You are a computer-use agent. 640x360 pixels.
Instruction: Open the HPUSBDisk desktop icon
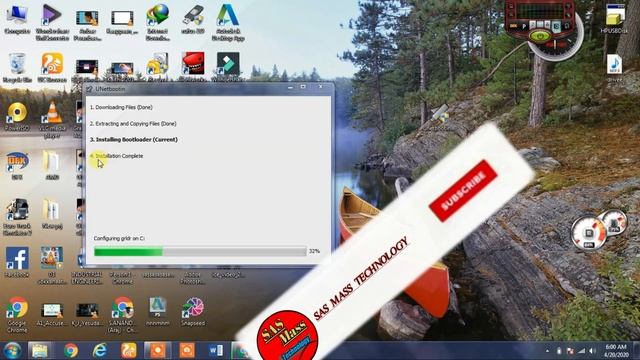(614, 18)
